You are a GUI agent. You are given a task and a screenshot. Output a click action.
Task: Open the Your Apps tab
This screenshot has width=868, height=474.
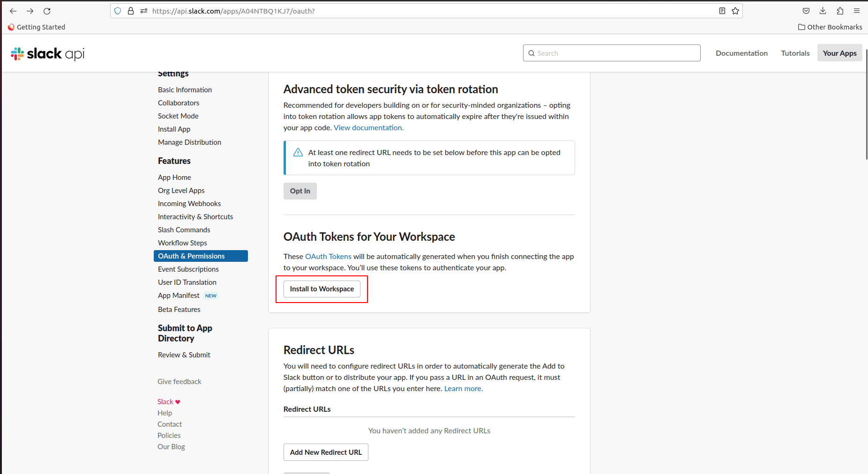839,53
